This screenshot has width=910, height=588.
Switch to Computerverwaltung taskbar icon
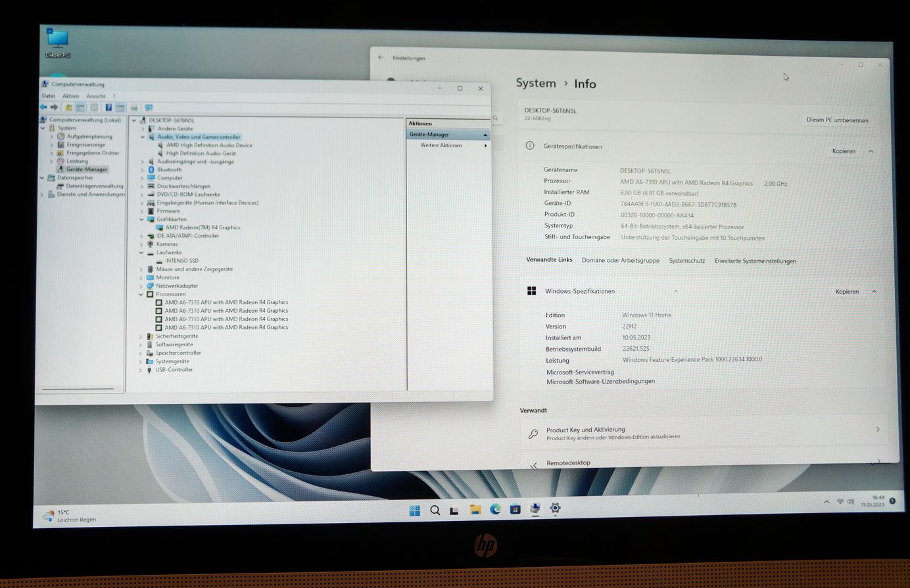point(535,509)
